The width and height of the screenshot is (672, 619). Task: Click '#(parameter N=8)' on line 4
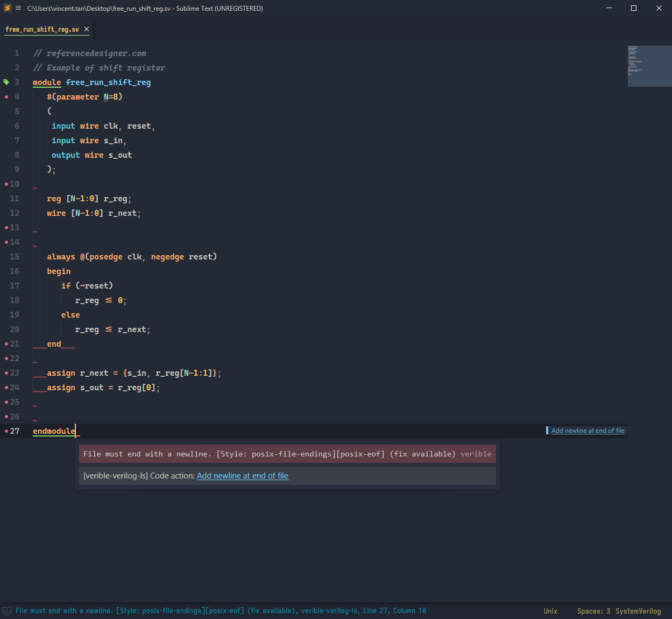[x=84, y=97]
